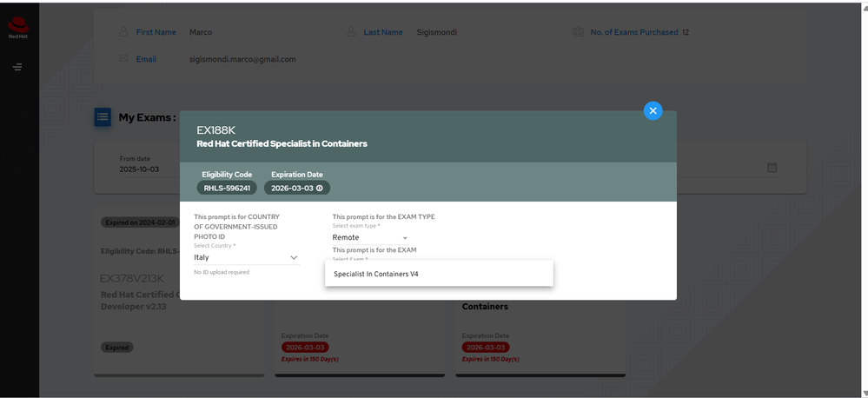
Task: Close the EX188K exam dialog
Action: (x=653, y=111)
